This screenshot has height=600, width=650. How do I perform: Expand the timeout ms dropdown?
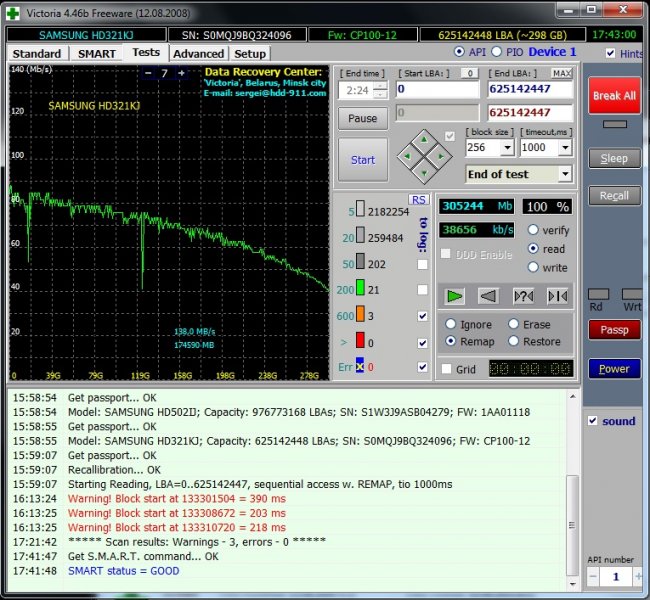(x=566, y=148)
